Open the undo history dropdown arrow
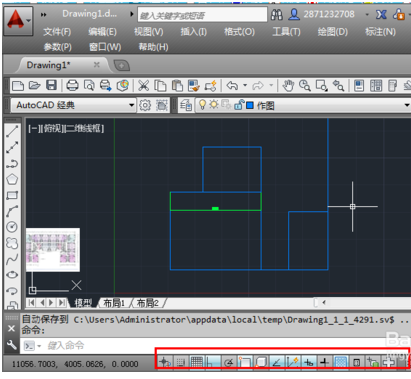The height and width of the screenshot is (379, 411). 245,86
